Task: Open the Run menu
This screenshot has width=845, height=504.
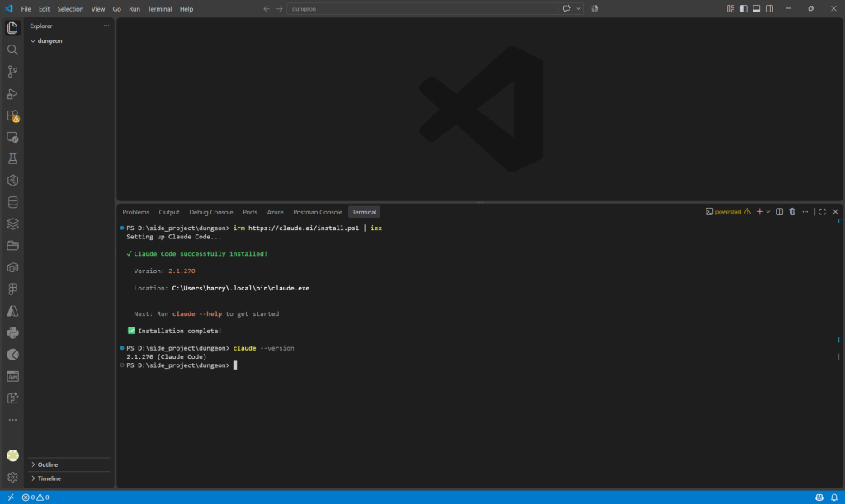Action: (135, 8)
